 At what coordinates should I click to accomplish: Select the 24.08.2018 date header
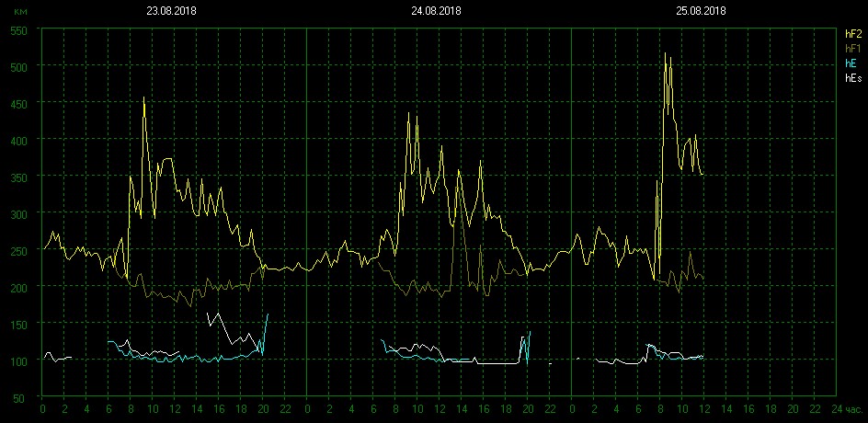tap(436, 11)
